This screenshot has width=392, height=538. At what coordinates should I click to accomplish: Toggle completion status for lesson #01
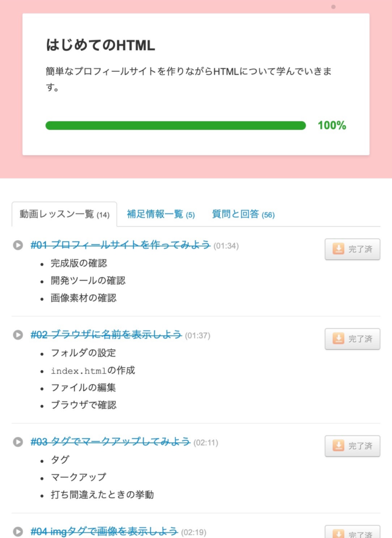pyautogui.click(x=352, y=249)
